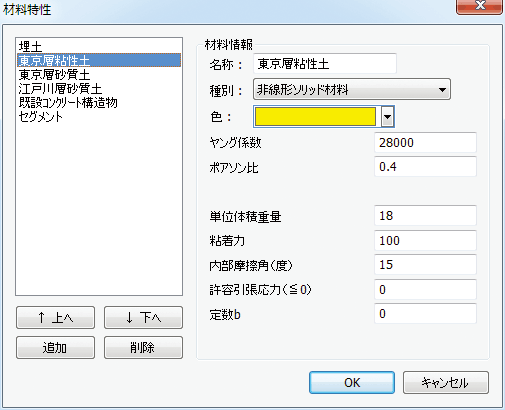Click the 名称 name input field
Screen dimensions: 505x410
pyautogui.click(x=325, y=63)
